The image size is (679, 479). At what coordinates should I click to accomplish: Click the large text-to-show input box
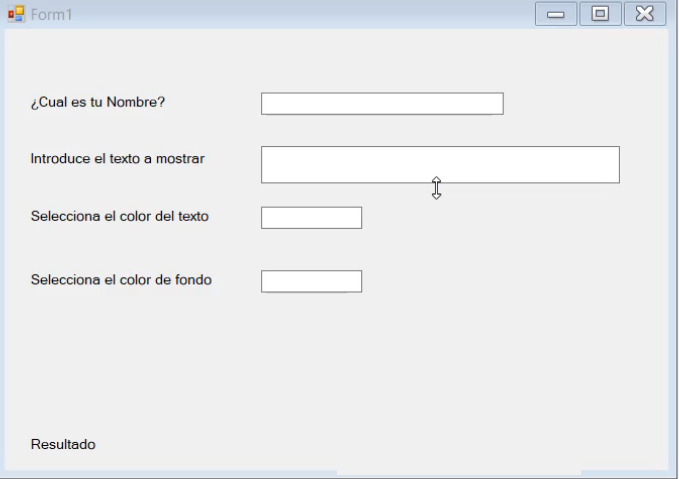tap(440, 165)
